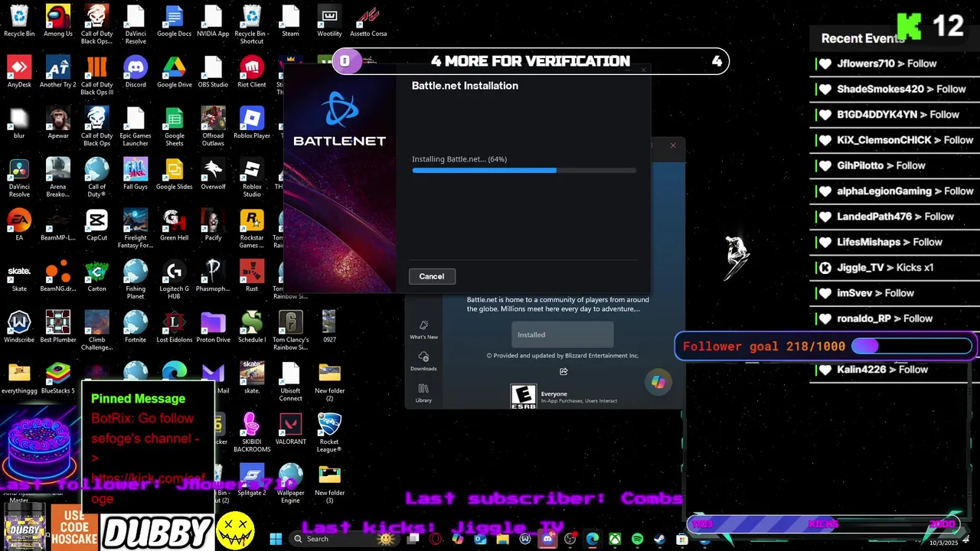
Task: Open Xbox app from the taskbar
Action: click(x=615, y=539)
